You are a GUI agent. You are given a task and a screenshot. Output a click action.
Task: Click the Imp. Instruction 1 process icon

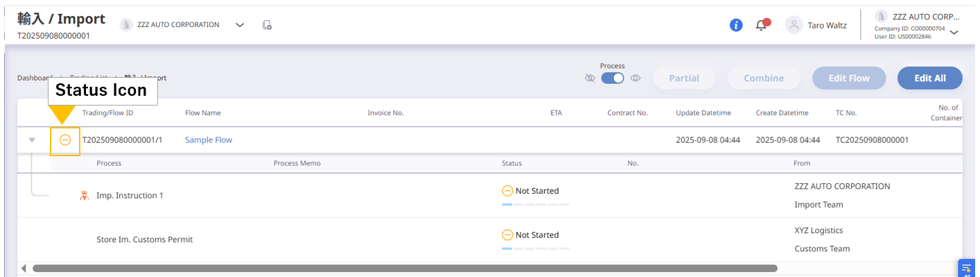(x=84, y=196)
